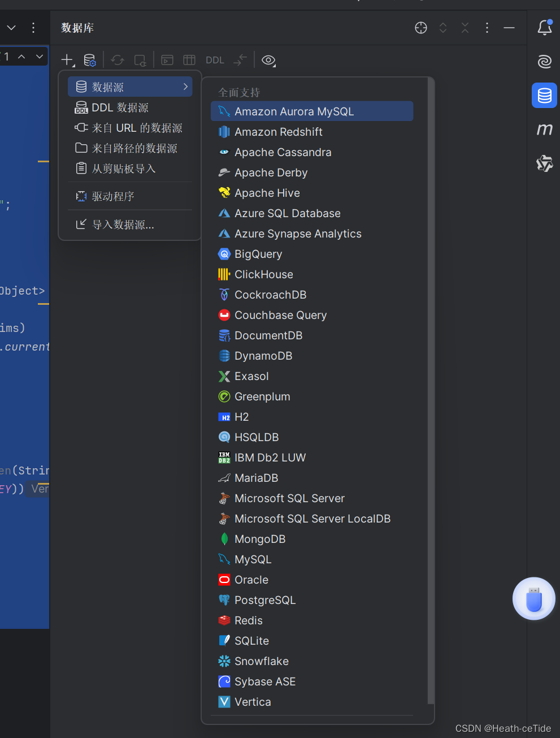Select Snowflake data source
The image size is (560, 738).
(x=312, y=661)
